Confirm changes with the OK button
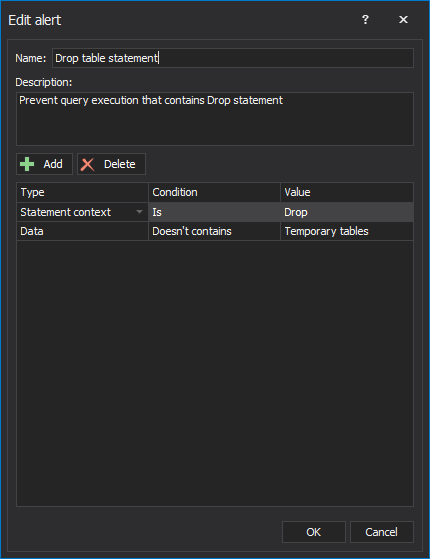430x559 pixels. pos(314,532)
